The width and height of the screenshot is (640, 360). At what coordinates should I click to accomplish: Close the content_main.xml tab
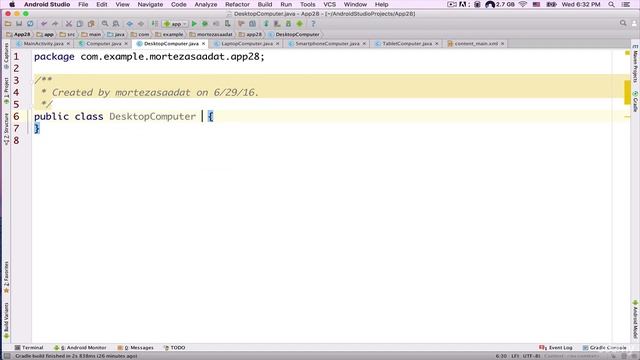click(502, 44)
